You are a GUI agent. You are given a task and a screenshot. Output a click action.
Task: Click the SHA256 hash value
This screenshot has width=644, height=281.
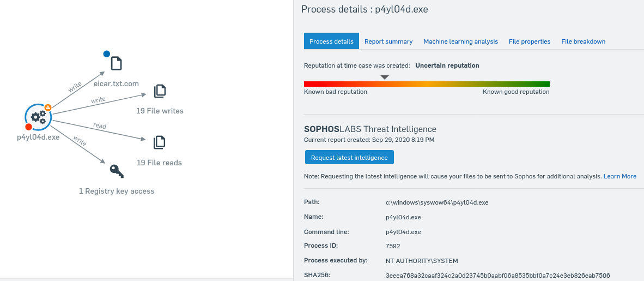497,276
